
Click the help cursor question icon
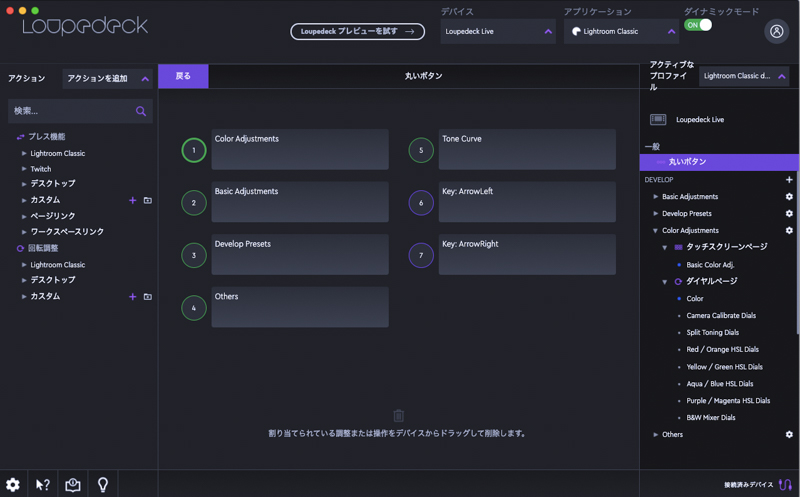pos(43,484)
